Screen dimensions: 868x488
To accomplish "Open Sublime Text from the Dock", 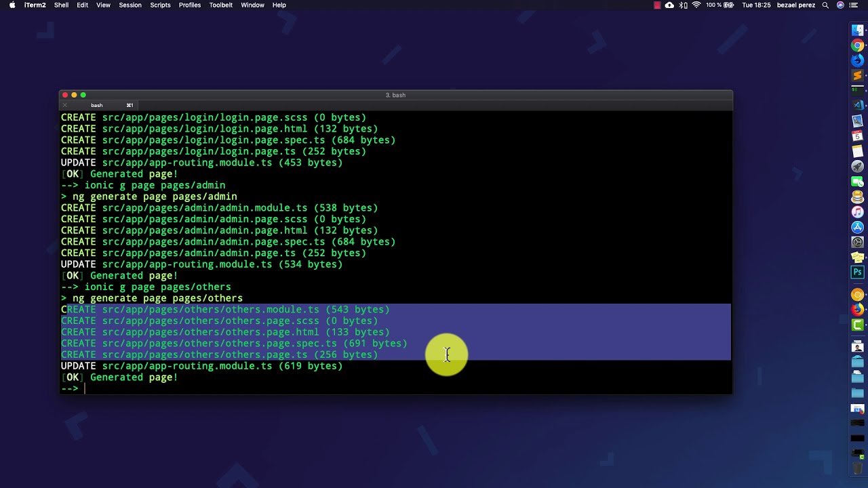I will click(858, 76).
